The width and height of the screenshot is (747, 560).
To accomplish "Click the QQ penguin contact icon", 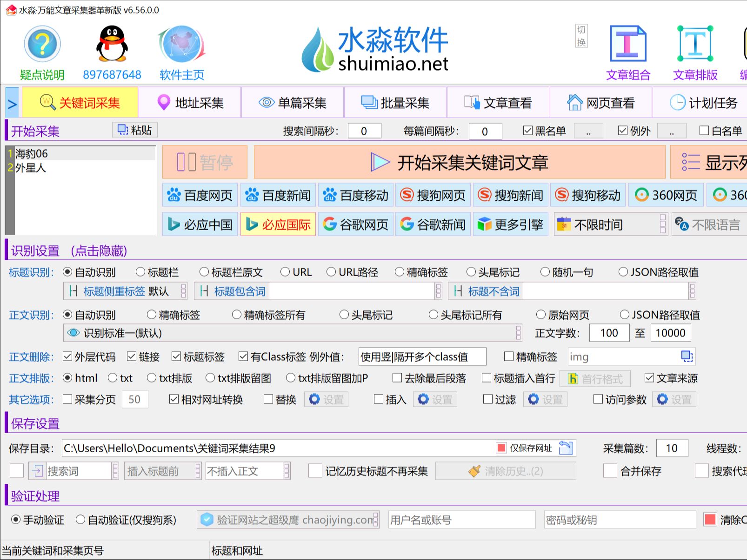I will [112, 44].
